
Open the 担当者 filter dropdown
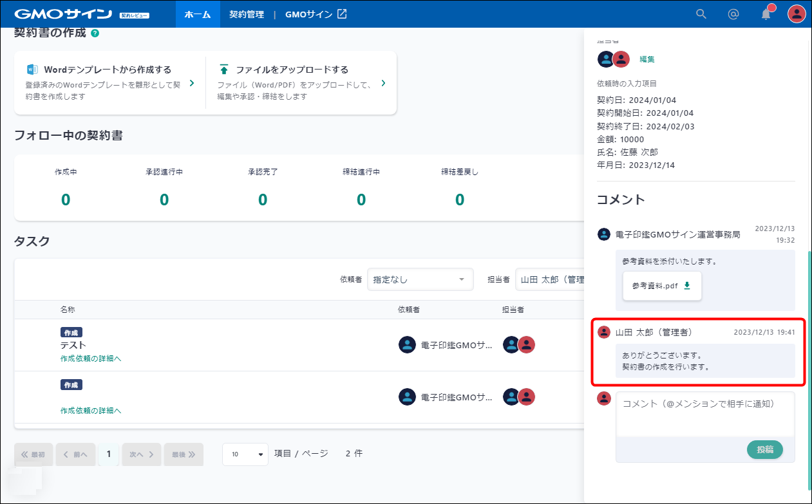point(551,279)
